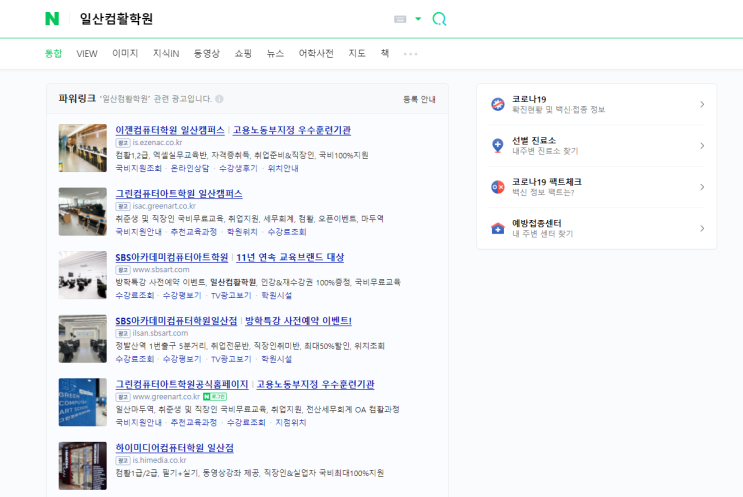The width and height of the screenshot is (743, 497).
Task: Open the 어학사전 tab
Action: coord(316,54)
